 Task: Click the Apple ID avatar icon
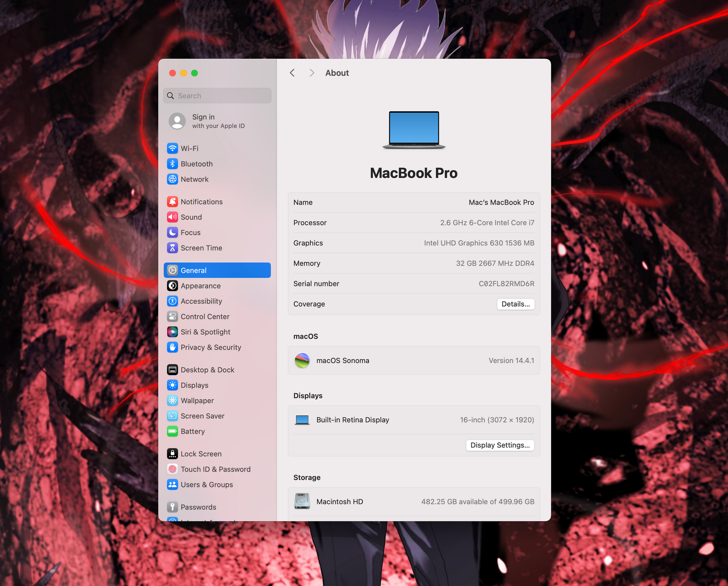tap(177, 121)
